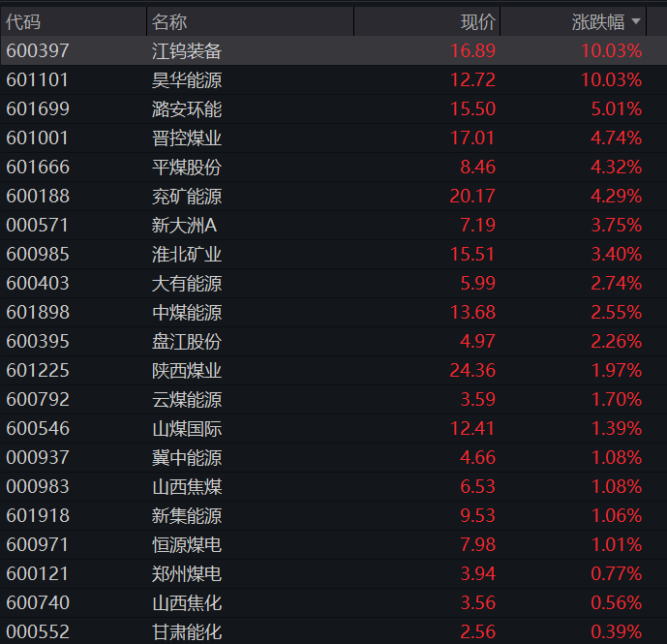The image size is (667, 644).
Task: Click the 1.06% change value
Action: click(617, 516)
